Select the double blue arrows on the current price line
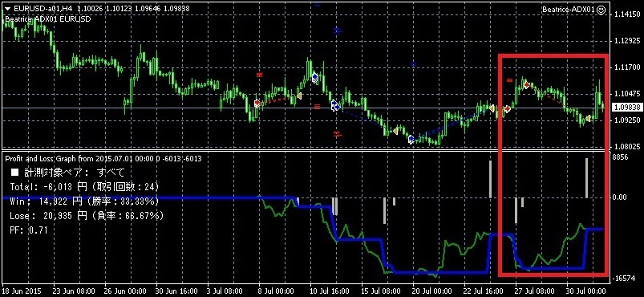 [x=335, y=106]
